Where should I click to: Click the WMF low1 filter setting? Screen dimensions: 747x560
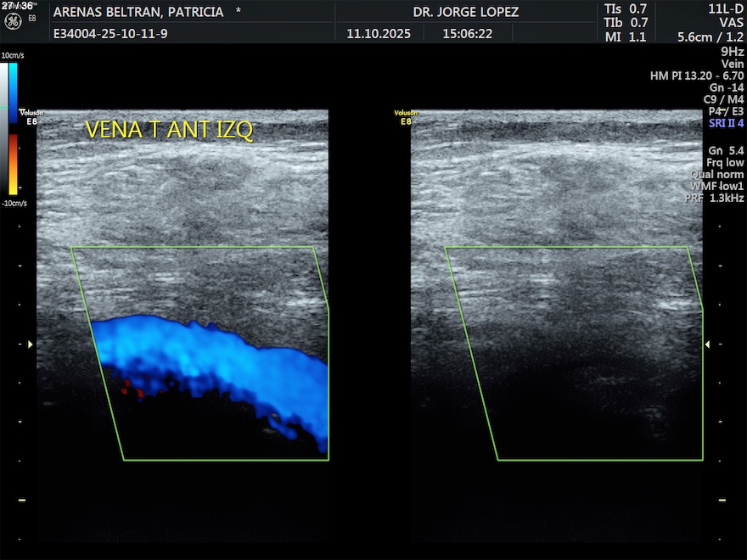coord(716,186)
